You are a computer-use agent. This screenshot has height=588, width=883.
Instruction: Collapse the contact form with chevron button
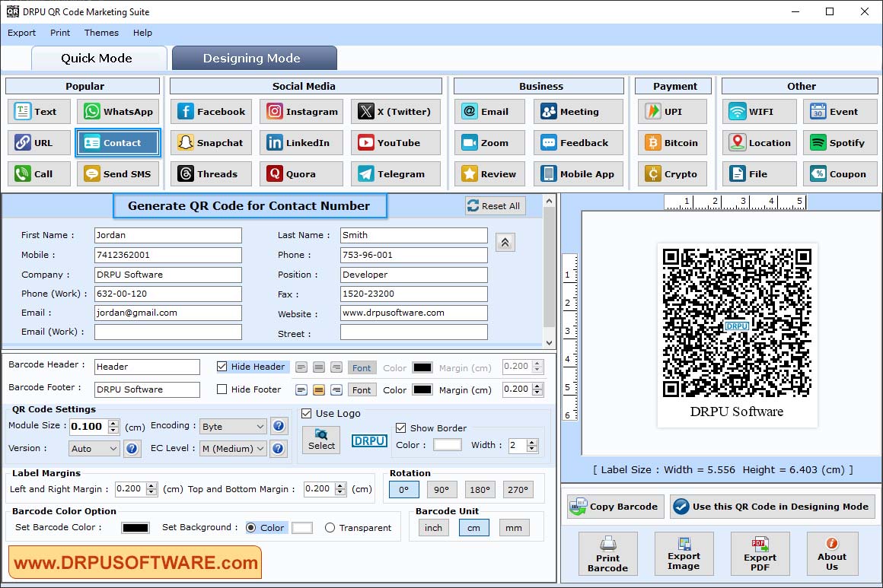505,243
